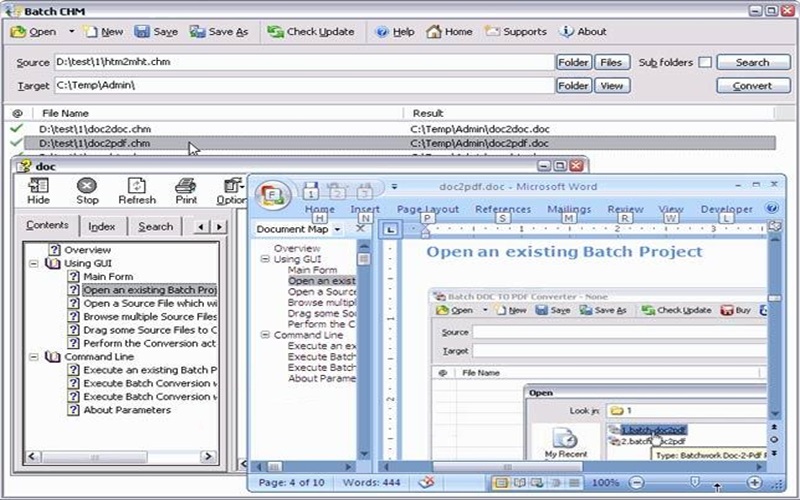Open the Mailings ribbon tab in Word

click(x=569, y=209)
